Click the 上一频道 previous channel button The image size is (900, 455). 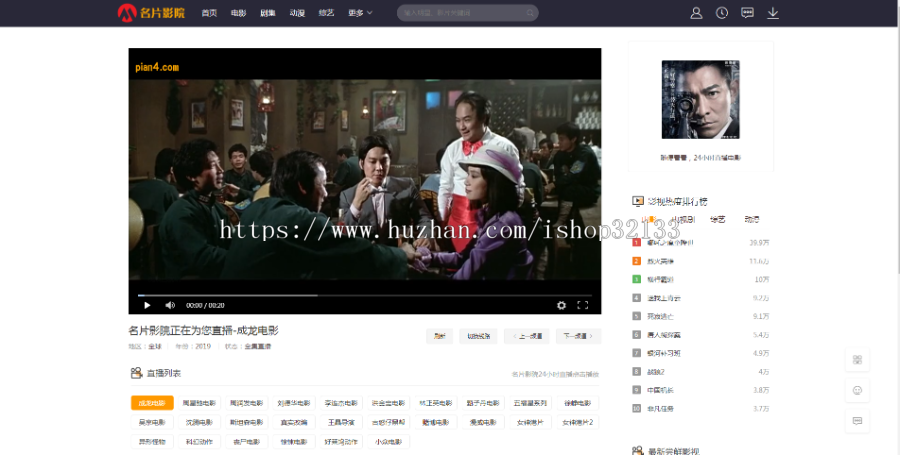pos(527,336)
